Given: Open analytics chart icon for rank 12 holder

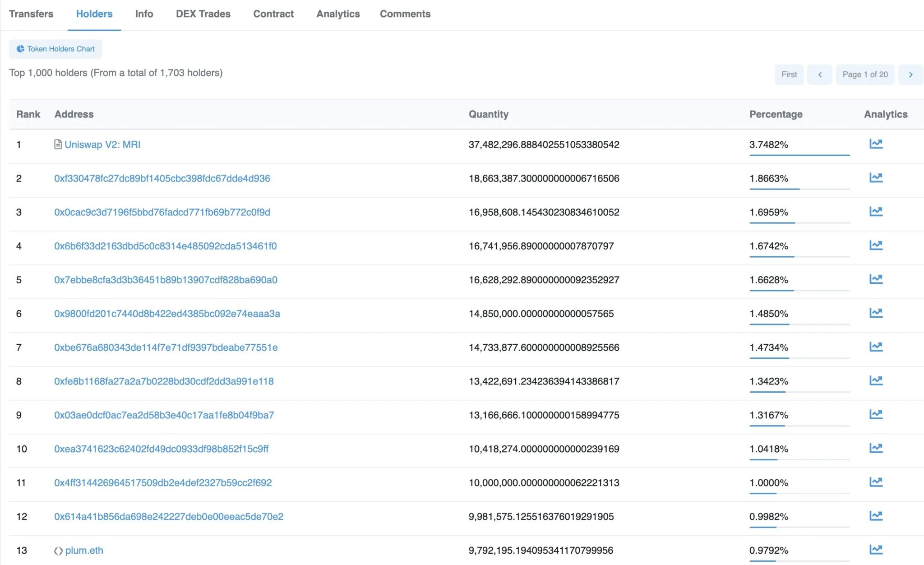Looking at the screenshot, I should tap(876, 516).
